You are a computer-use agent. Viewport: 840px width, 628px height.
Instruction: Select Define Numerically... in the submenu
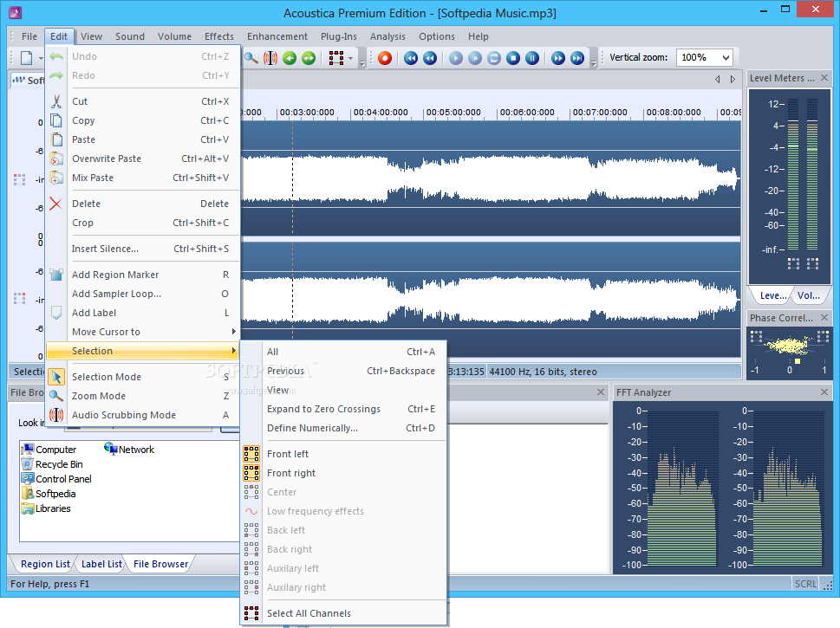(343, 428)
